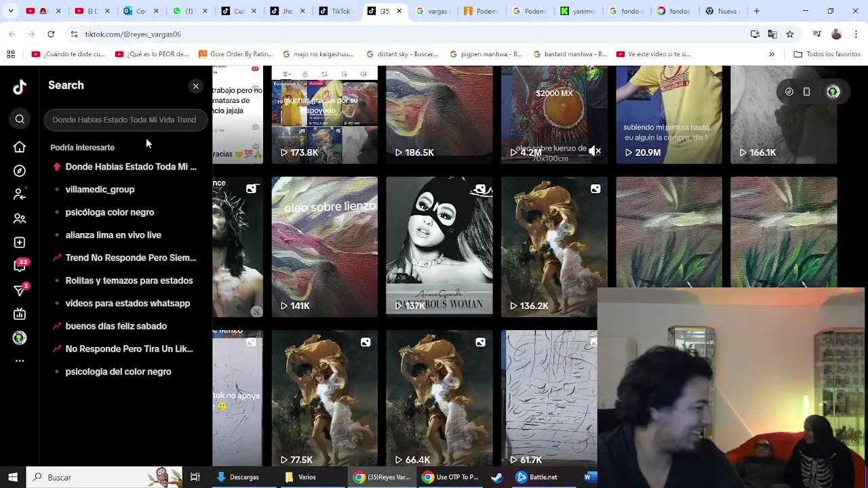Bookmark this page with the star icon
The width and height of the screenshot is (868, 488).
[x=790, y=34]
